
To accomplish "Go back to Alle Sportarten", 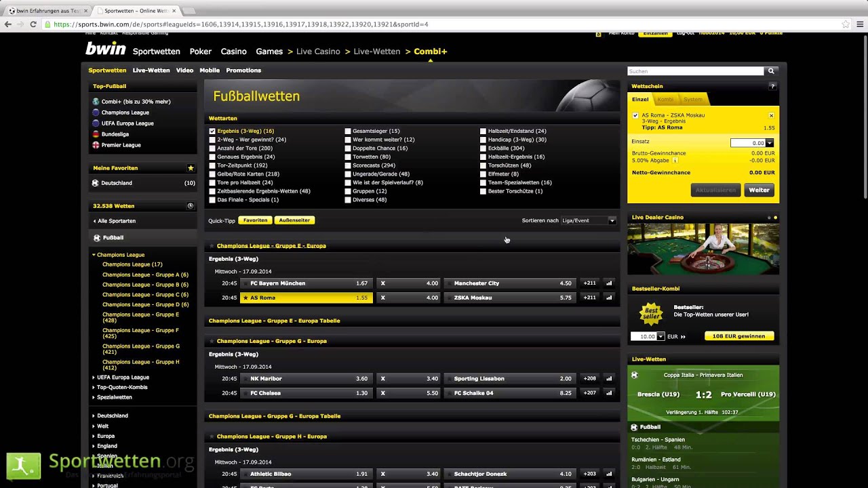I will click(x=115, y=221).
